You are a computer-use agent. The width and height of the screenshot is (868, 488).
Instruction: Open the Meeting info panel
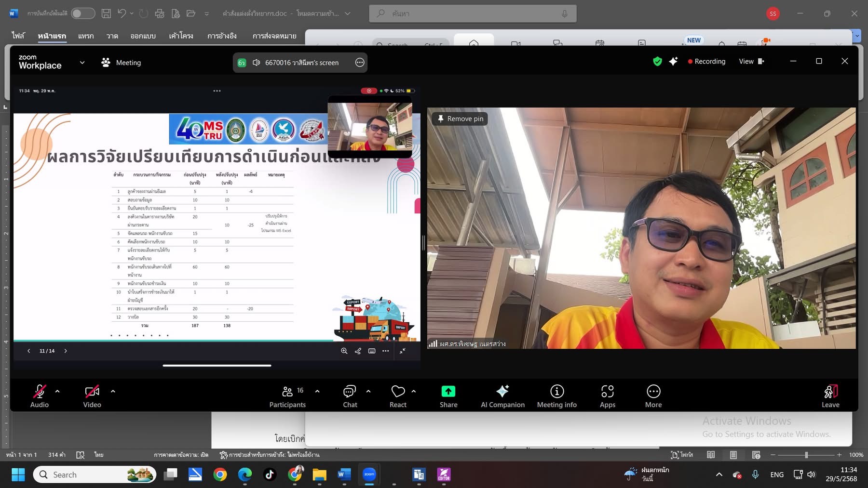click(556, 396)
